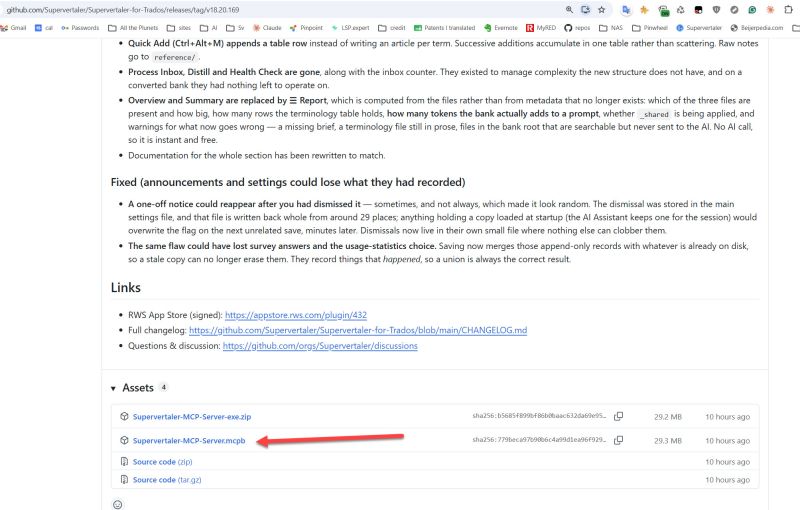The width and height of the screenshot is (800, 510).
Task: Add a reaction with the smiley icon
Action: (118, 504)
